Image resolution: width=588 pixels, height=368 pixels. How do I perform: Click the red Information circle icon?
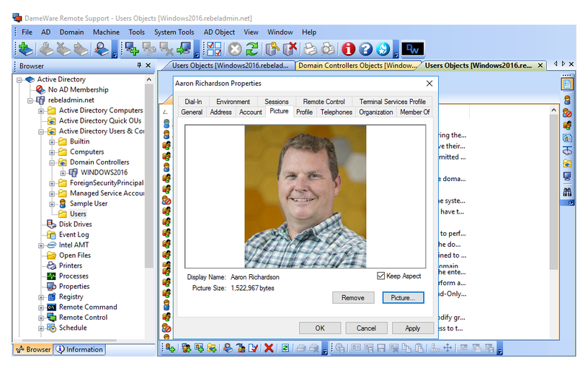(348, 49)
